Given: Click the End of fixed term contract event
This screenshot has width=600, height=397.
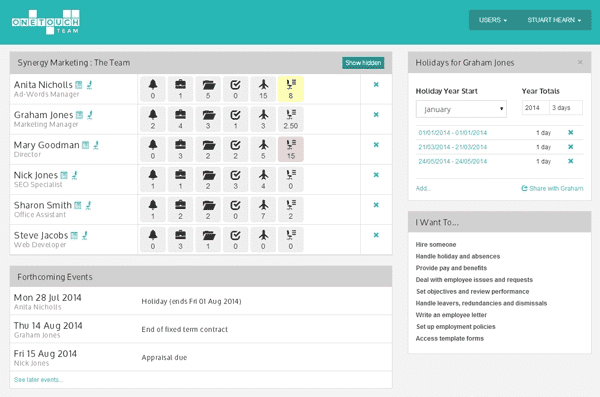Looking at the screenshot, I should (x=184, y=330).
